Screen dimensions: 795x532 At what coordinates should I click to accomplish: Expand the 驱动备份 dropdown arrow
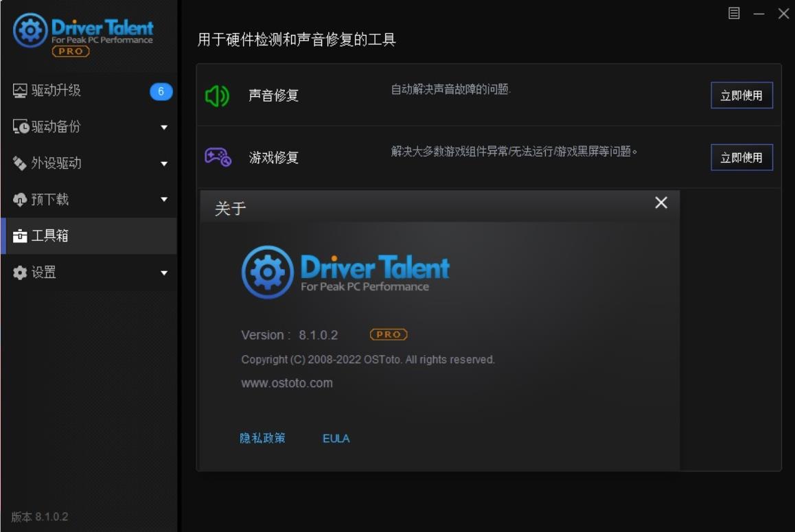point(164,127)
